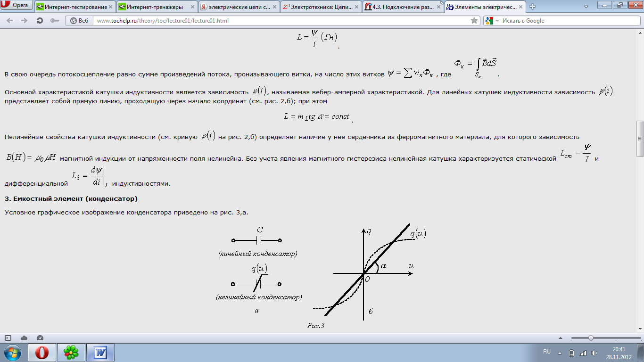
Task: Select the Элементы электрических tab
Action: click(x=485, y=7)
